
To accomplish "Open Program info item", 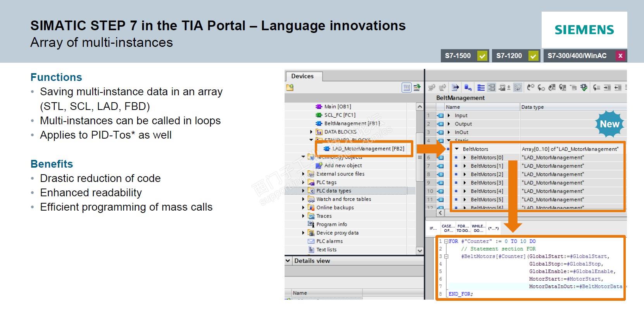I will point(331,224).
